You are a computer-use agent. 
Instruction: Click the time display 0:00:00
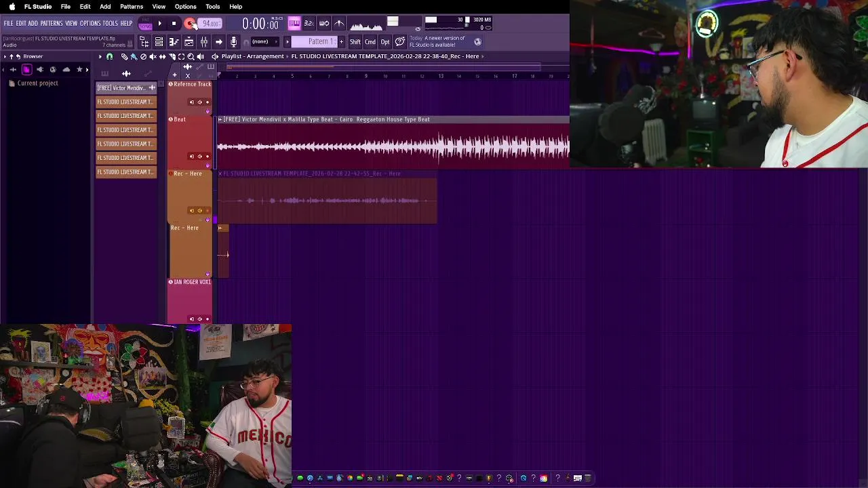point(260,24)
